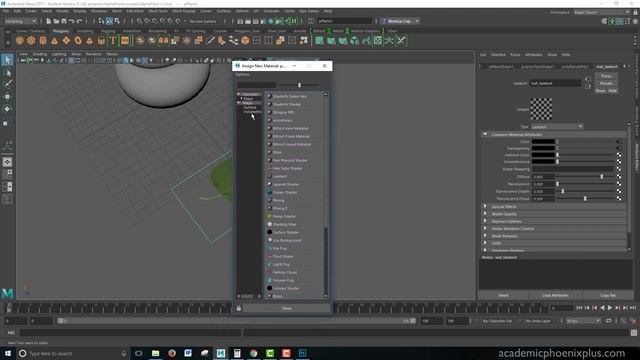
Task: Click the Redo arrow in status line
Action: [x=80, y=21]
